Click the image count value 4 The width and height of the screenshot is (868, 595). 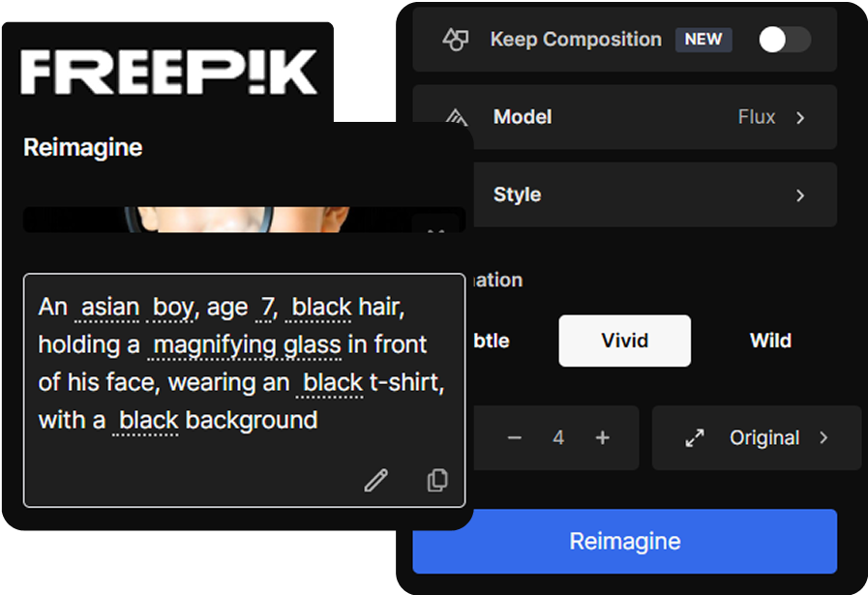(x=558, y=438)
